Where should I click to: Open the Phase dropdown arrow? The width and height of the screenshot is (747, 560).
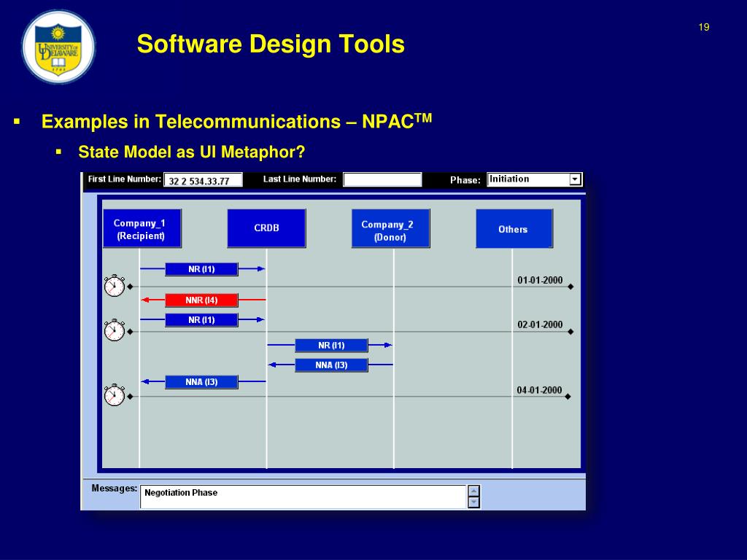(x=575, y=179)
